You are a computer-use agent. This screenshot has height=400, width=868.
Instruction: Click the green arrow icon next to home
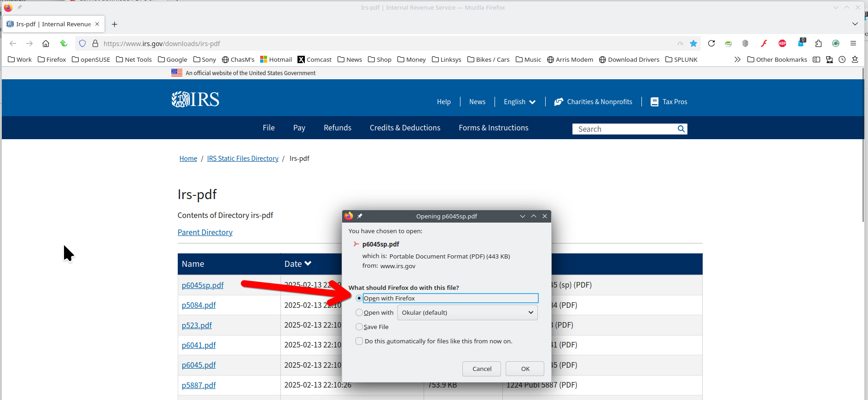click(64, 43)
